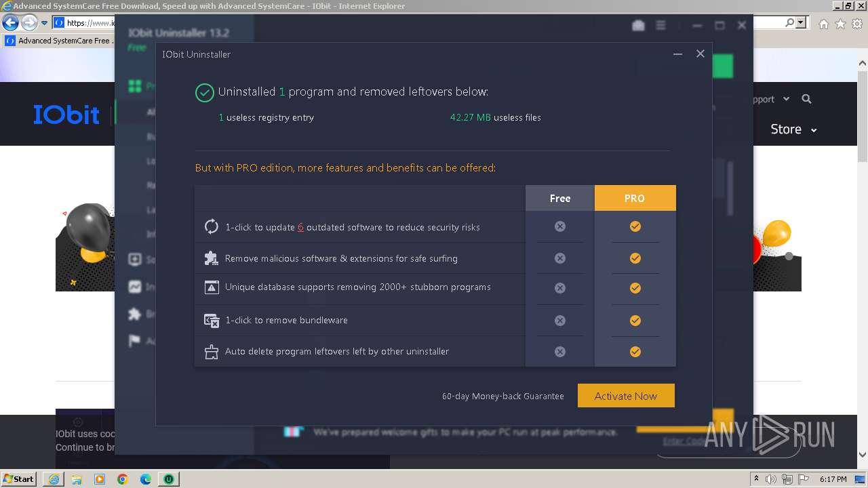Close the IObit Uninstaller results dialog
Screen dimensions: 868x488
tap(701, 54)
